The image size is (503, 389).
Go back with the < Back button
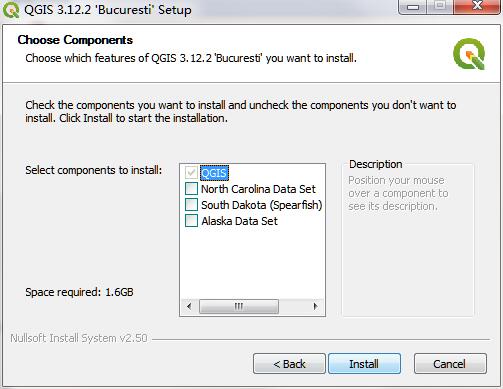click(x=289, y=364)
